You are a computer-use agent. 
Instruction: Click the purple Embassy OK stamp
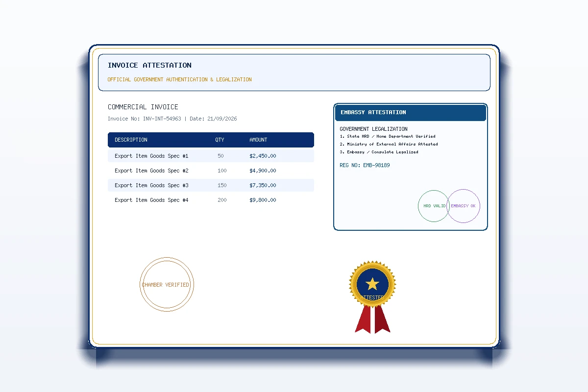point(464,206)
